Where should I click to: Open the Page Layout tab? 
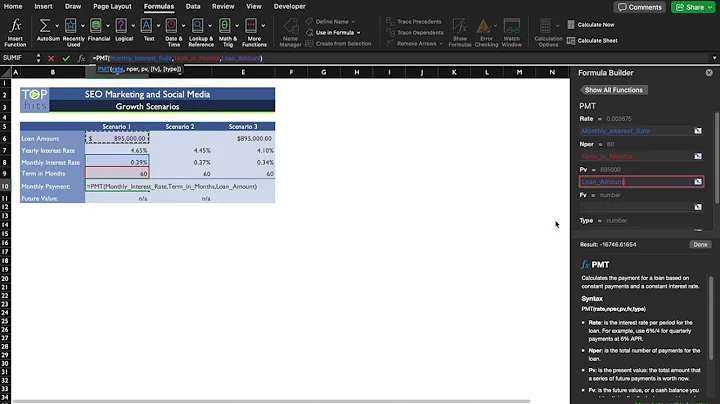coord(112,6)
